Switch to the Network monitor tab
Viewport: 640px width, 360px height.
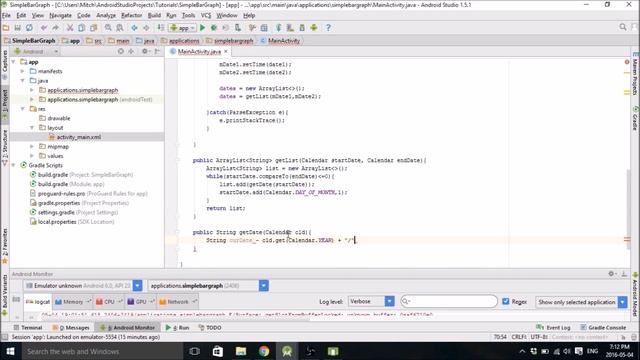[178, 302]
